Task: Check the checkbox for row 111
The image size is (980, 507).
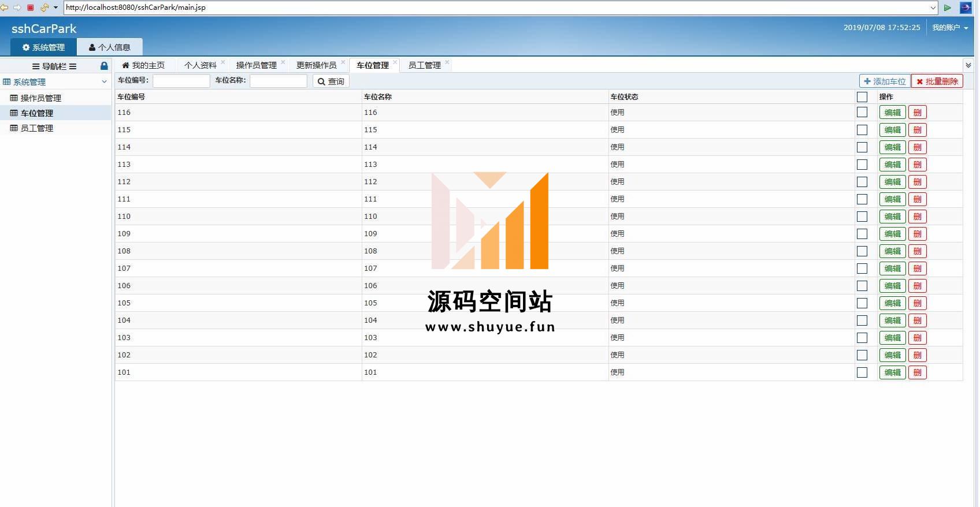Action: (x=862, y=199)
